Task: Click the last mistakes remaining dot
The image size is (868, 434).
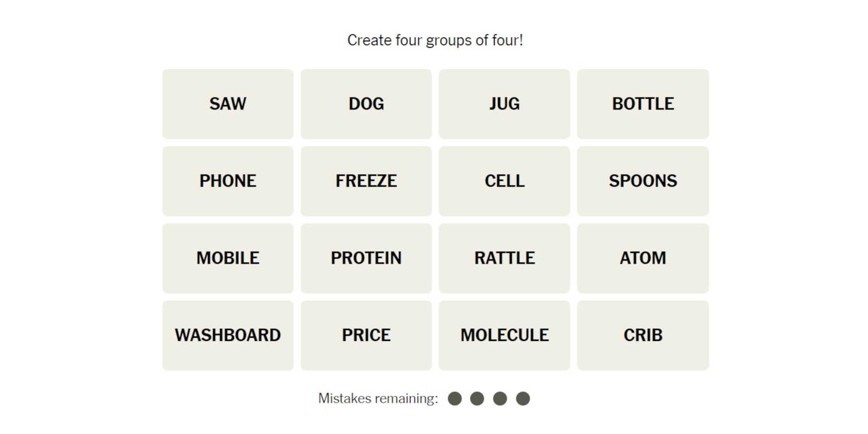Action: [523, 399]
